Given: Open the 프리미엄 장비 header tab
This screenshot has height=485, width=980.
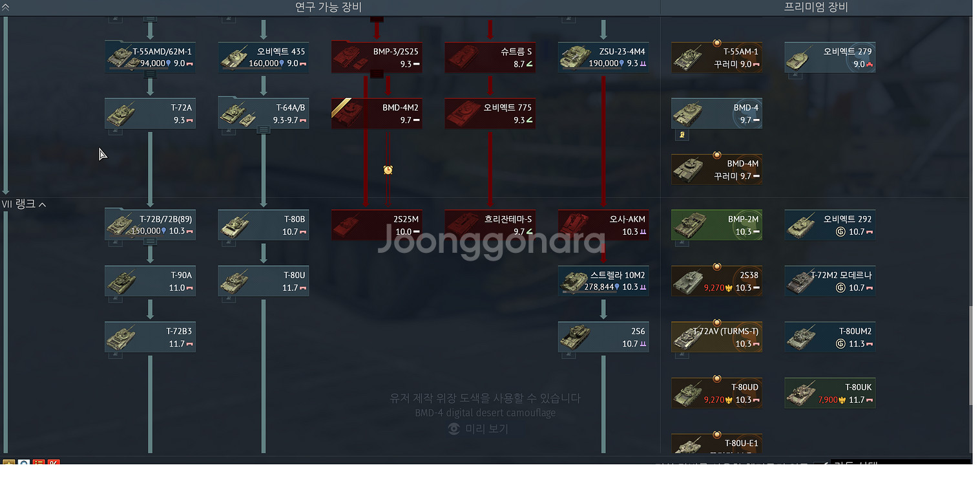Looking at the screenshot, I should click(x=816, y=7).
